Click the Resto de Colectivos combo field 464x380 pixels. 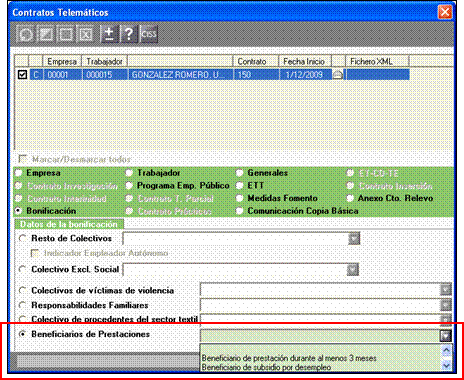(236, 239)
